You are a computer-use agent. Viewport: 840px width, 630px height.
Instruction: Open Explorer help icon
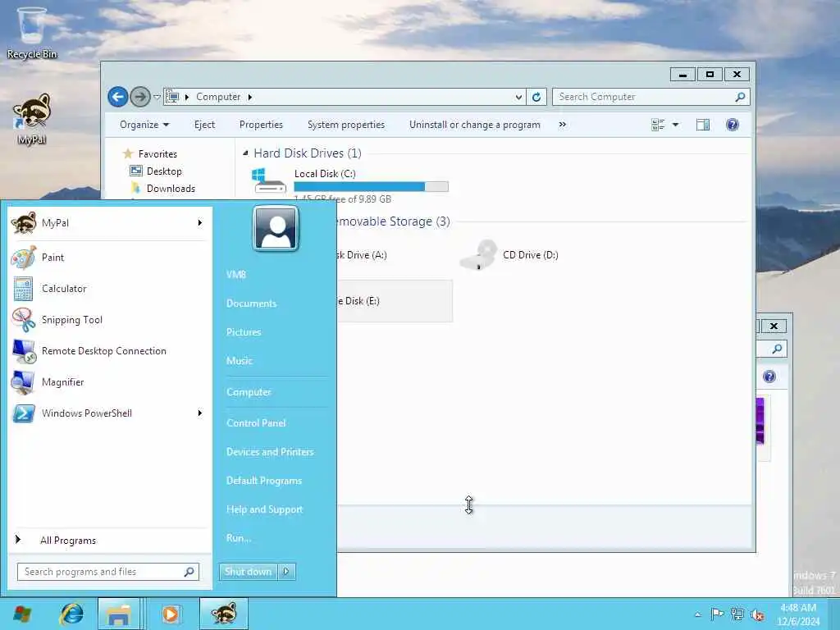coord(733,125)
